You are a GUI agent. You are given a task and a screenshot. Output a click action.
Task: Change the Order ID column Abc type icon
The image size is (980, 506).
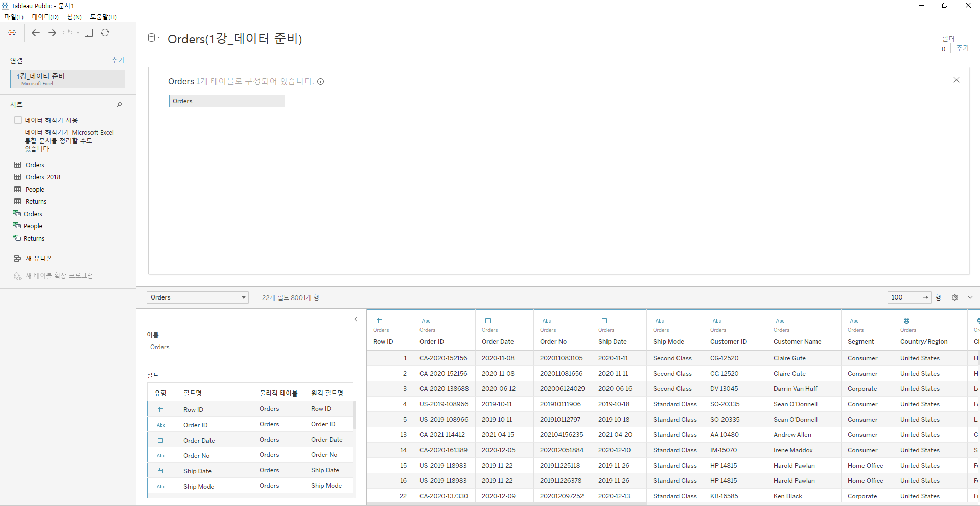click(426, 321)
